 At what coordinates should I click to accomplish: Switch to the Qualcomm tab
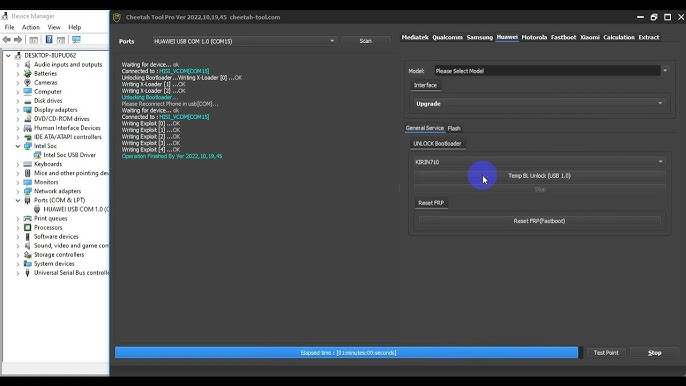pos(447,37)
